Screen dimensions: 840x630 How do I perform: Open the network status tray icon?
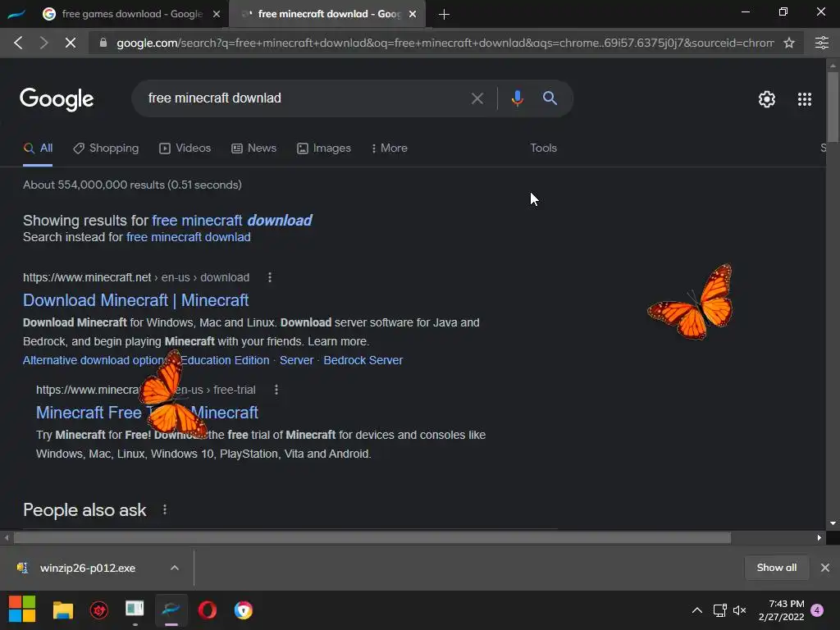pos(719,610)
